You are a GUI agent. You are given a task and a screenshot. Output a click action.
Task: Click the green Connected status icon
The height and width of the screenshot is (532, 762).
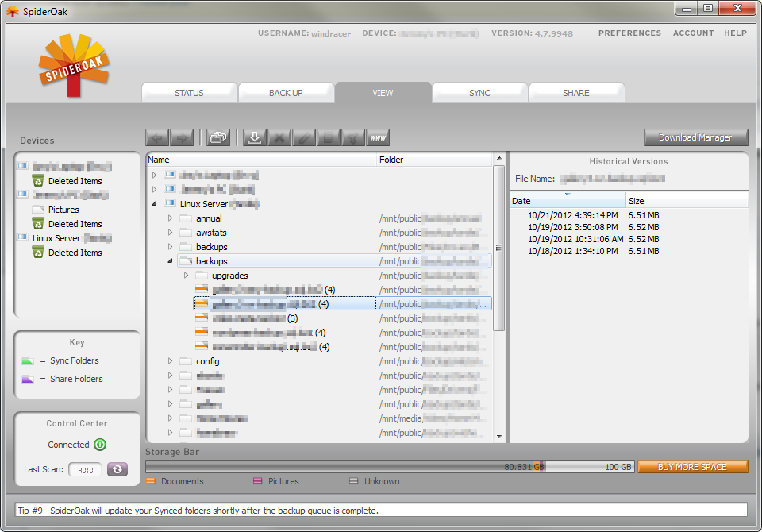pos(100,445)
